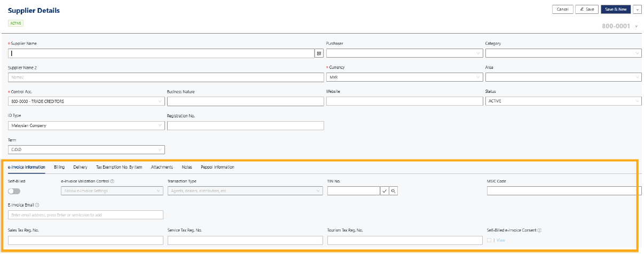Click the View link for consent
644x254 pixels.
tap(501, 240)
